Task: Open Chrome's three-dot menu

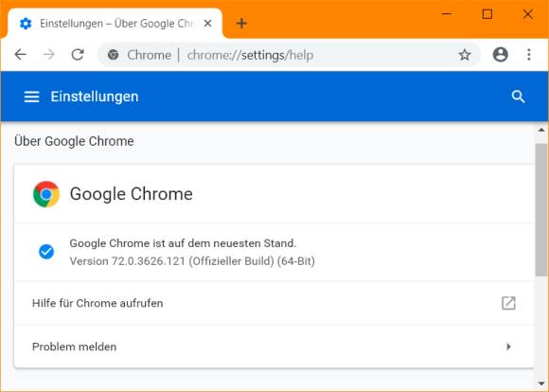Action: coord(529,55)
